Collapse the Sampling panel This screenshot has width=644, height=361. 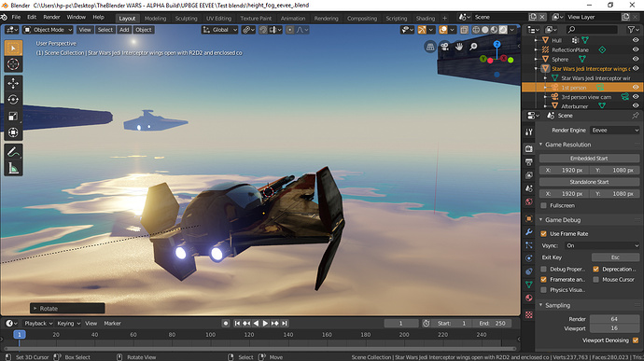[541, 305]
